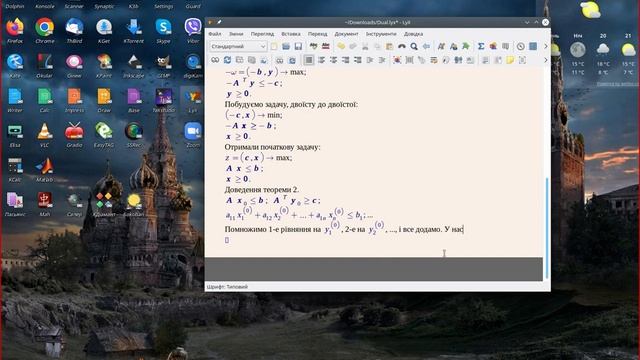
Task: Open the Перегляд menu
Action: click(262, 34)
